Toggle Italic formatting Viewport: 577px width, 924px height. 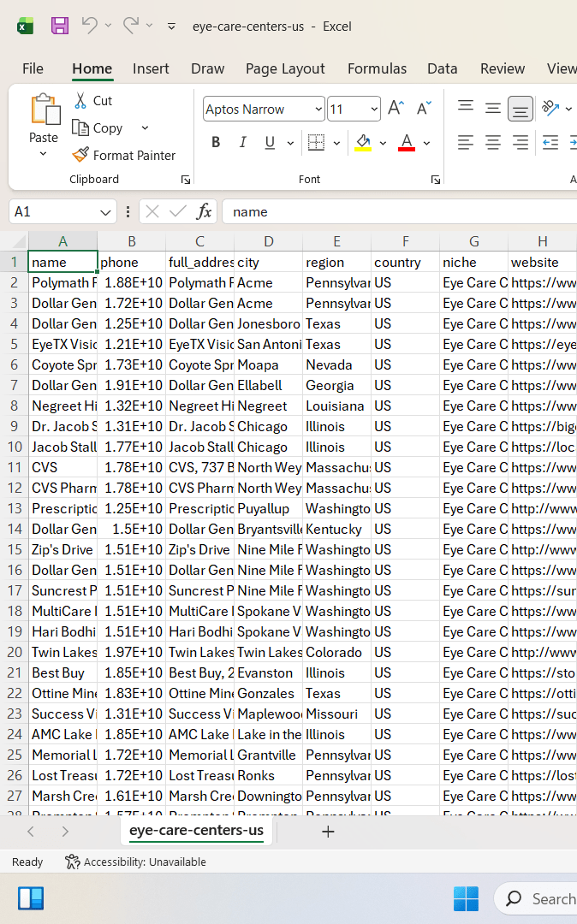243,143
